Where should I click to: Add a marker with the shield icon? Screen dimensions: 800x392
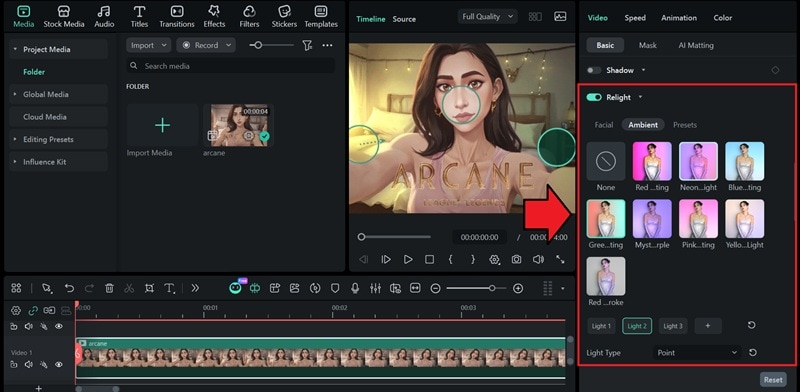tap(335, 288)
